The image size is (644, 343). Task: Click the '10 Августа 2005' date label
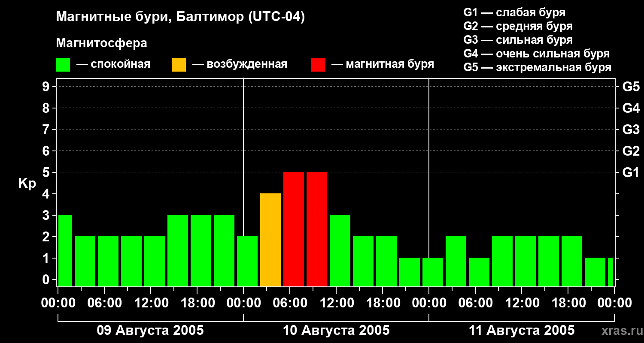336,331
